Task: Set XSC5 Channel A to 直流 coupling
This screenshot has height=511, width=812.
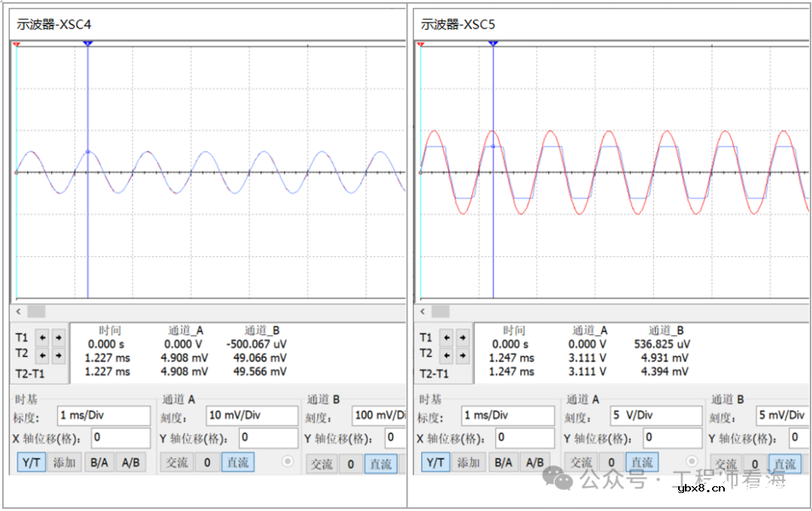Action: tap(642, 462)
